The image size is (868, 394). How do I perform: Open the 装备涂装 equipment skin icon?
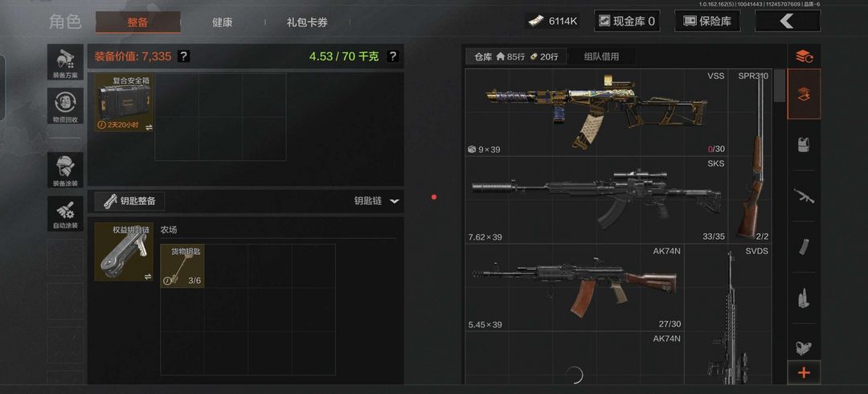tap(65, 170)
